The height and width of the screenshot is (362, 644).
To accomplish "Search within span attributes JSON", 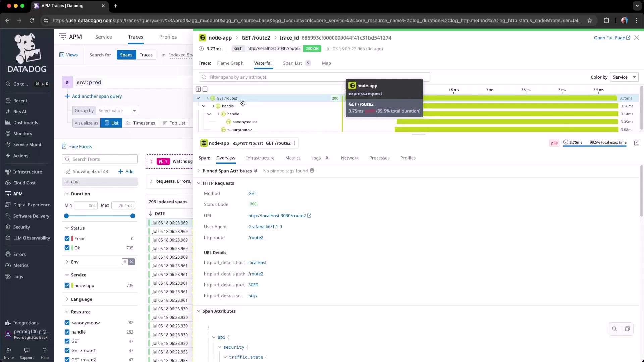I will 614,329.
